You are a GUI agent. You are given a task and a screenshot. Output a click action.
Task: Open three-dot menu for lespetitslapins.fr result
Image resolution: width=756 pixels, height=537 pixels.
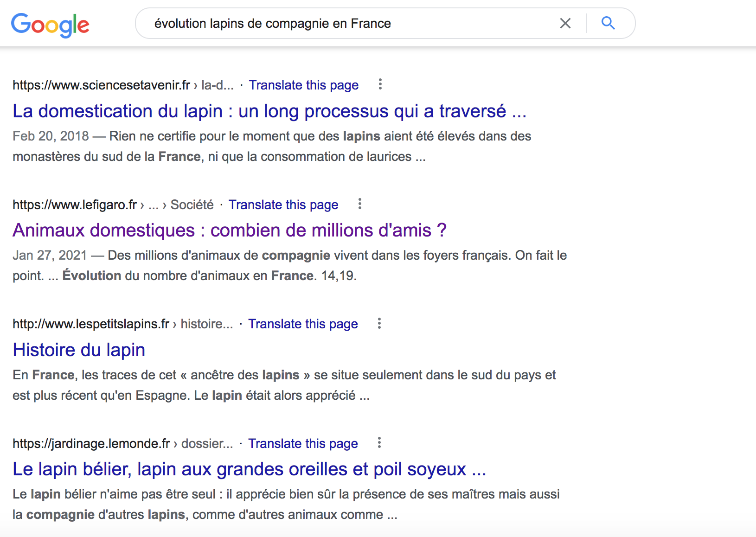(379, 323)
